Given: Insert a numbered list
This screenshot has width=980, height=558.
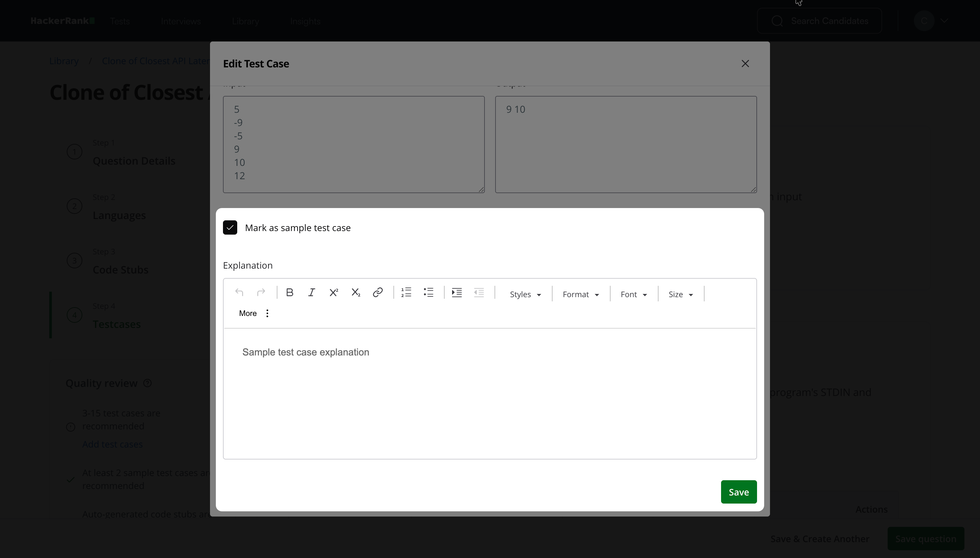Looking at the screenshot, I should [406, 292].
